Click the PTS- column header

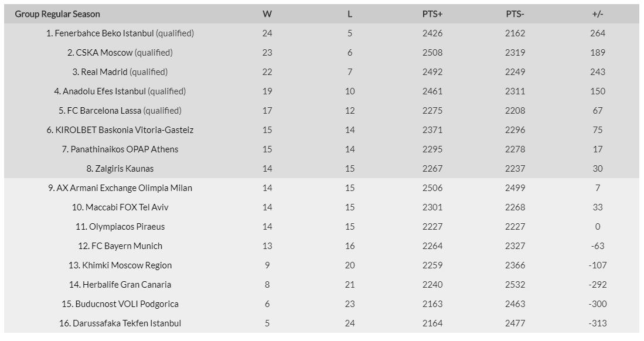tap(515, 14)
